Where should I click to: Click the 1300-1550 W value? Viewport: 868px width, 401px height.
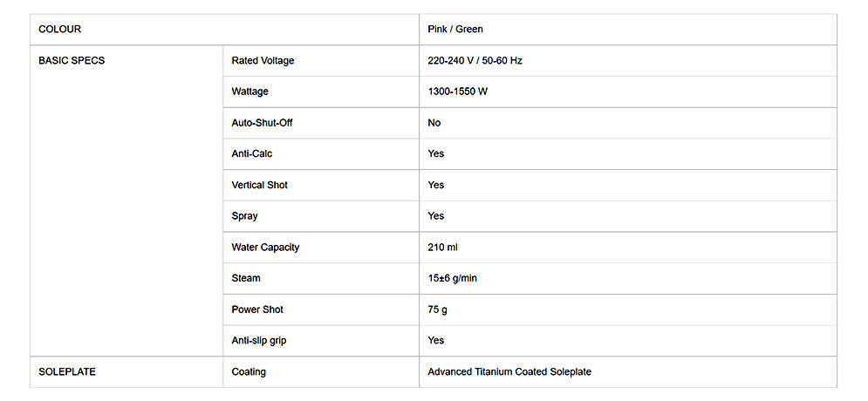click(x=457, y=92)
